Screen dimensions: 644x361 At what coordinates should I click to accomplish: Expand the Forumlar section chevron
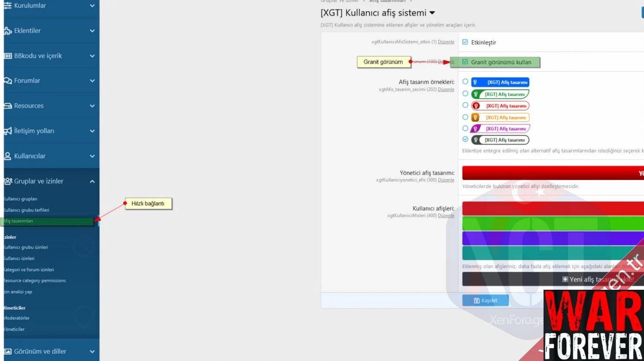click(92, 81)
